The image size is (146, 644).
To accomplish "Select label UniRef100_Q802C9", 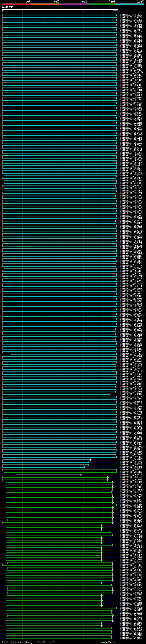I will coord(131,585).
